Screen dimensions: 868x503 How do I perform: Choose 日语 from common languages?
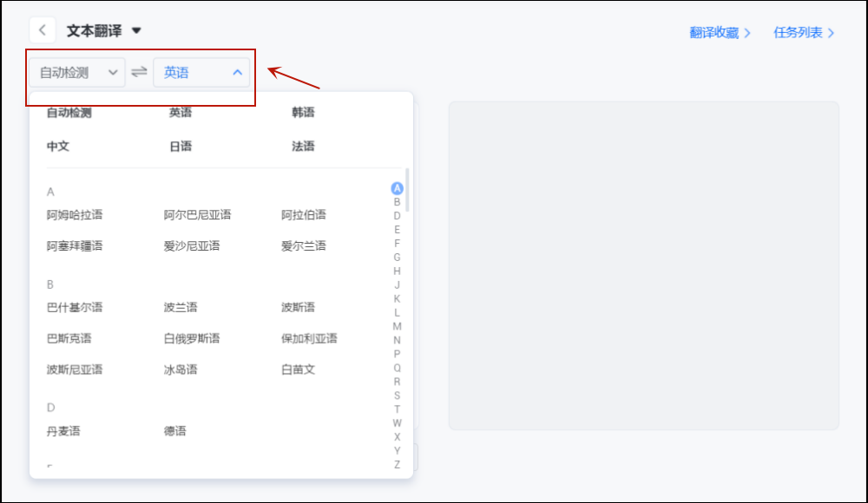(181, 146)
